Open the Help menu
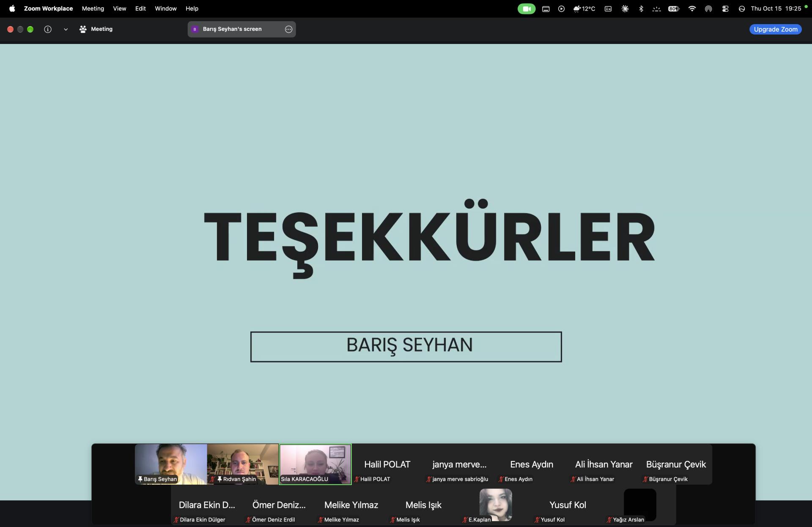 192,8
